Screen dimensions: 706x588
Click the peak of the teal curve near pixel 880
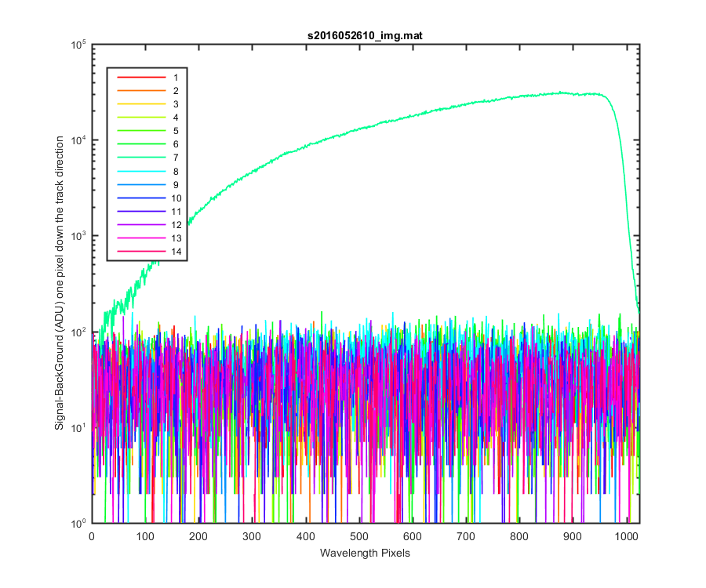[x=561, y=93]
